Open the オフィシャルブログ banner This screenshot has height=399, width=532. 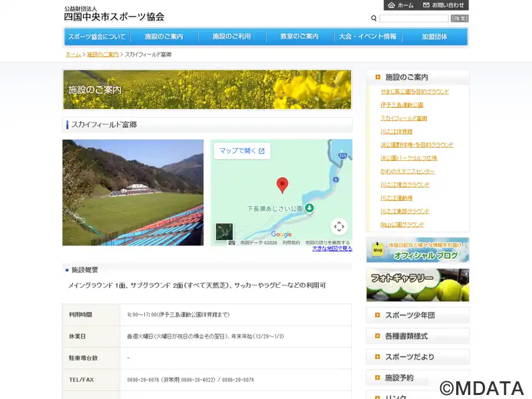(x=418, y=251)
